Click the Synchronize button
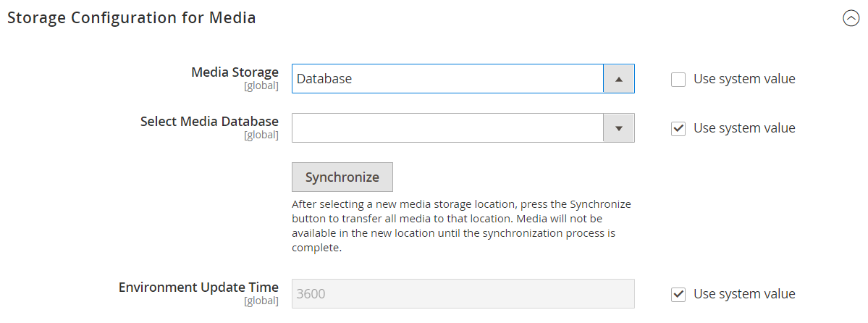 pos(342,177)
